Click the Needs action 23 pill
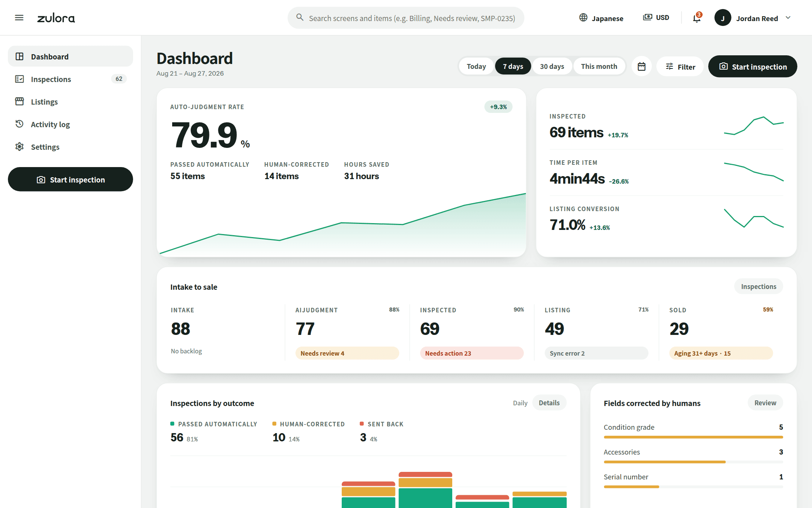 [x=472, y=353]
